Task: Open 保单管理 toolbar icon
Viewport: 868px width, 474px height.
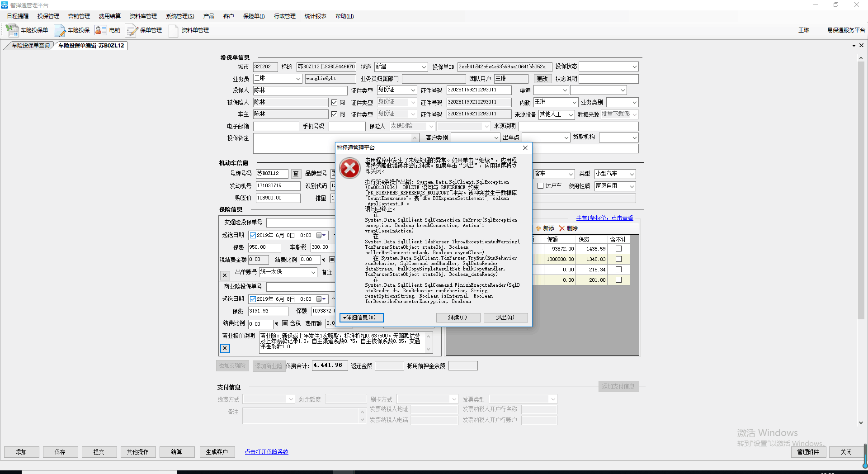Action: 132,30
